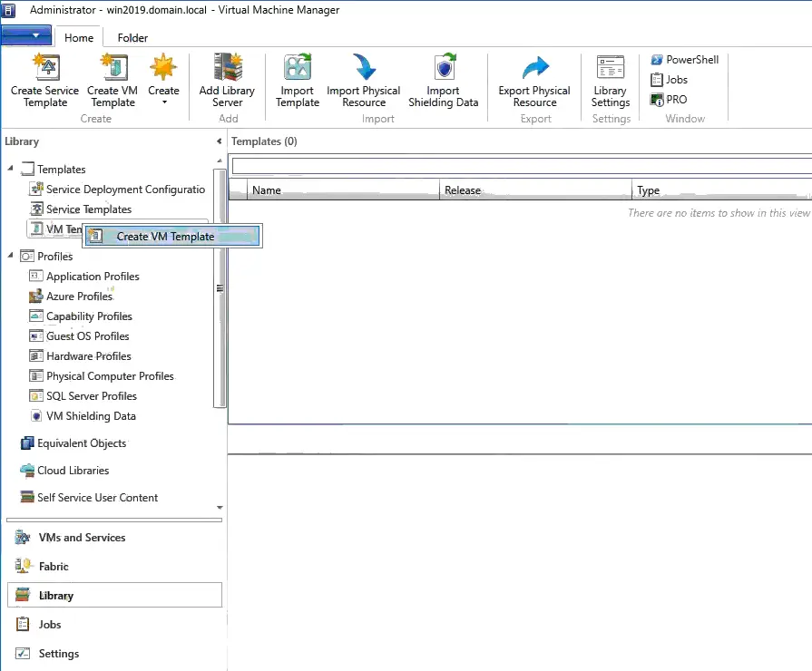The image size is (812, 671).
Task: Click the templates search filter box
Action: pyautogui.click(x=522, y=166)
